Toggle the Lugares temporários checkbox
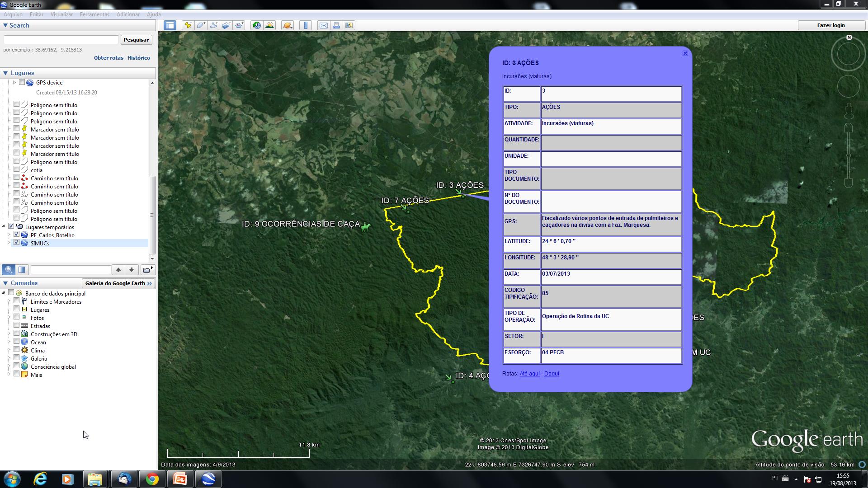The height and width of the screenshot is (488, 868). 11,226
